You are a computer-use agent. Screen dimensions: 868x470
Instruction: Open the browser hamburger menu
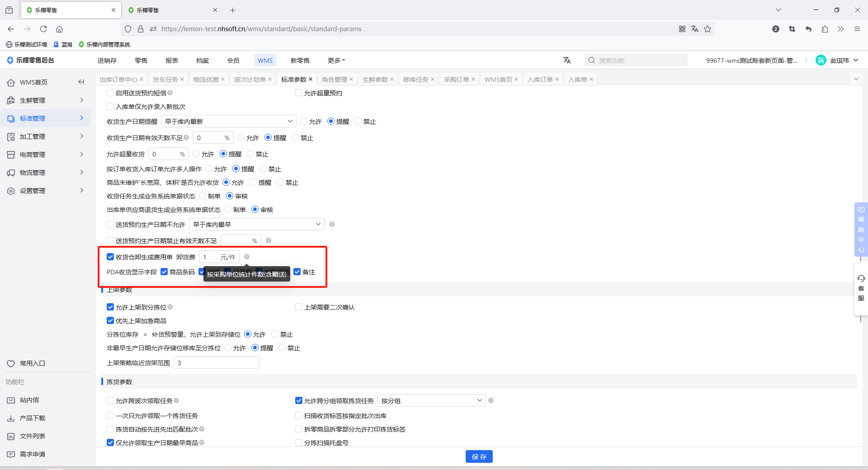click(857, 29)
